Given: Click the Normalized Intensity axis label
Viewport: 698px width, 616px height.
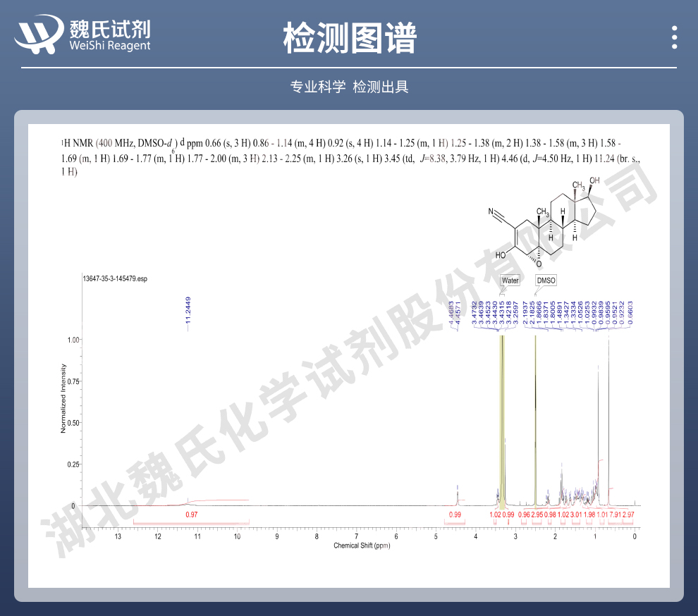Looking at the screenshot, I should point(63,398).
